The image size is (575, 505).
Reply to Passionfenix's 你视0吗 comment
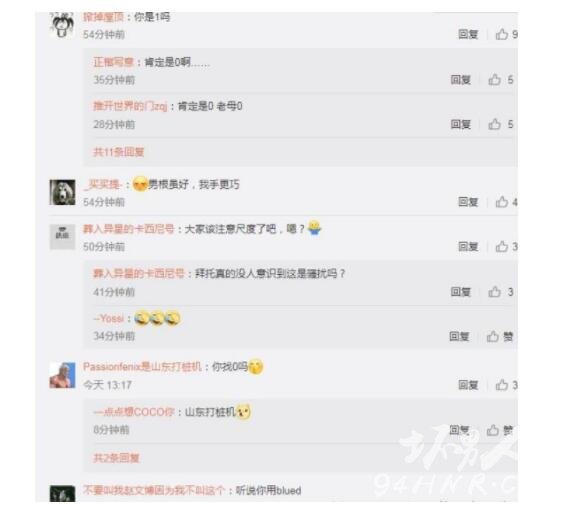coord(468,385)
